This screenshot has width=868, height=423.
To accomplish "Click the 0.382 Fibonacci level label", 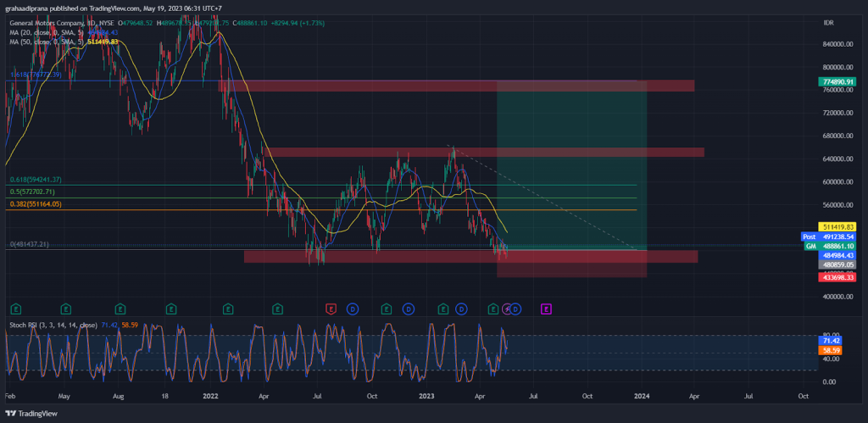I will click(x=36, y=203).
